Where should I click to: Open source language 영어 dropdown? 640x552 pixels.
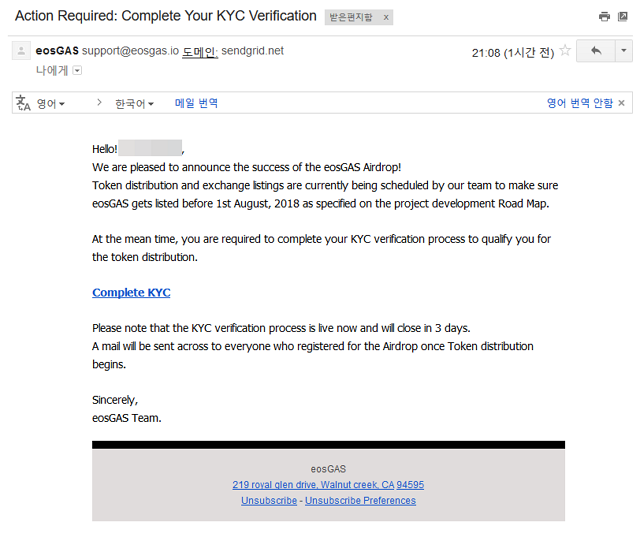51,103
